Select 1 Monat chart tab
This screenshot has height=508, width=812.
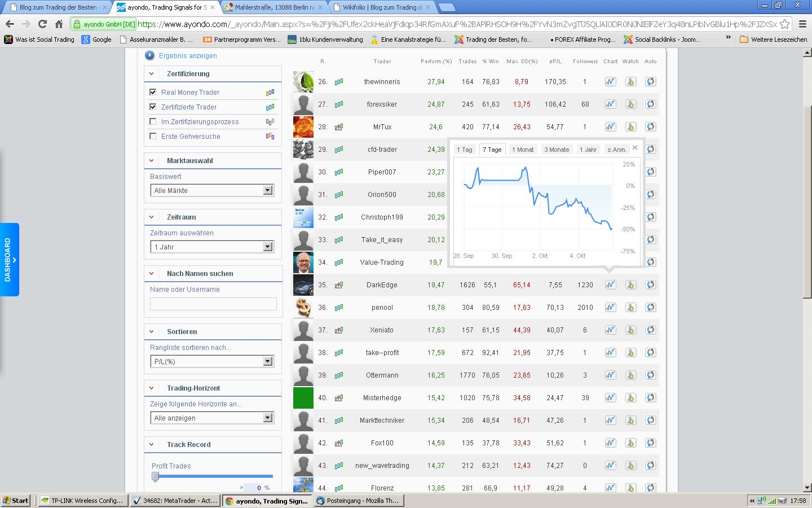click(522, 150)
